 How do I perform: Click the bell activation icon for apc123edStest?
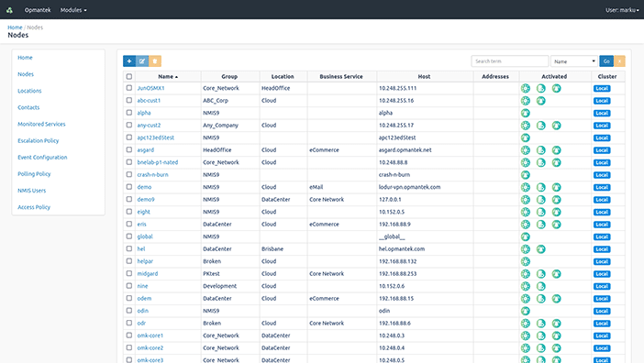pos(526,137)
